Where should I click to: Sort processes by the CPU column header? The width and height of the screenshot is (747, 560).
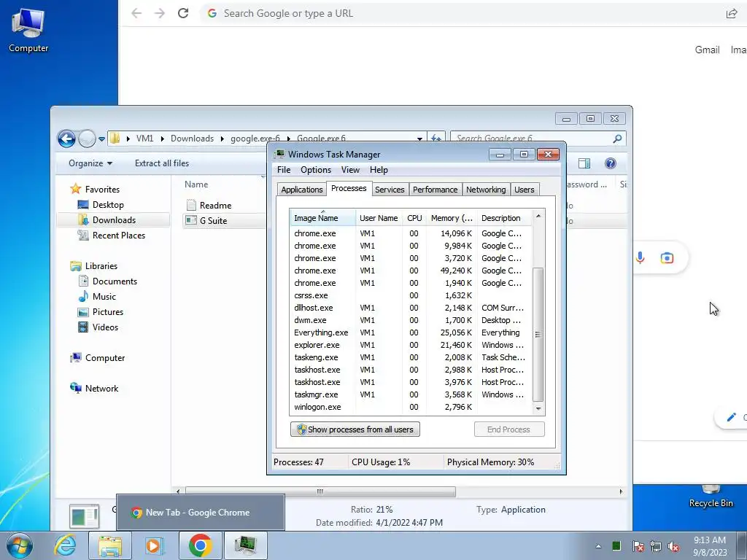414,217
